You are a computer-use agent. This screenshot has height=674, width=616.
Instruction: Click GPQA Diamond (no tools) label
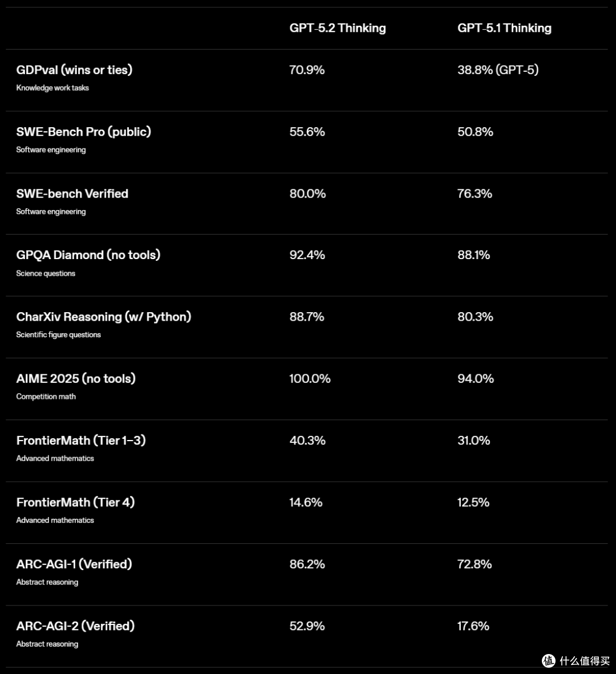click(88, 255)
